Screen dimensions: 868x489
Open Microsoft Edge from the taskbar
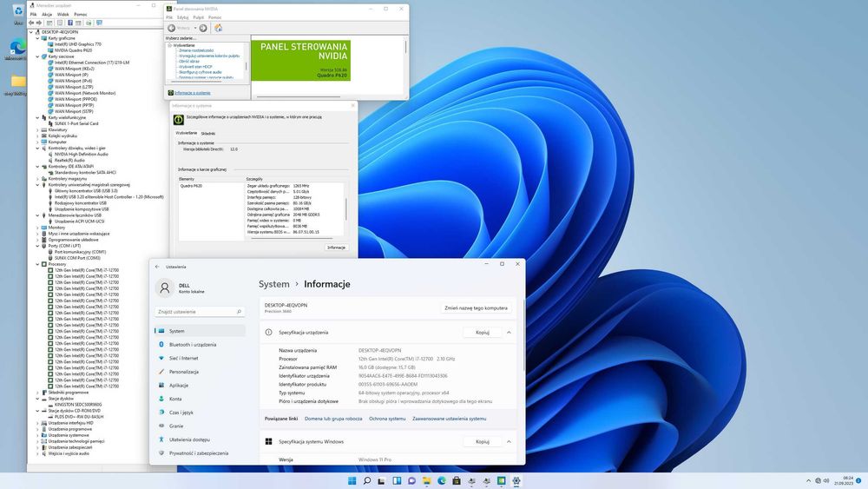pyautogui.click(x=441, y=480)
